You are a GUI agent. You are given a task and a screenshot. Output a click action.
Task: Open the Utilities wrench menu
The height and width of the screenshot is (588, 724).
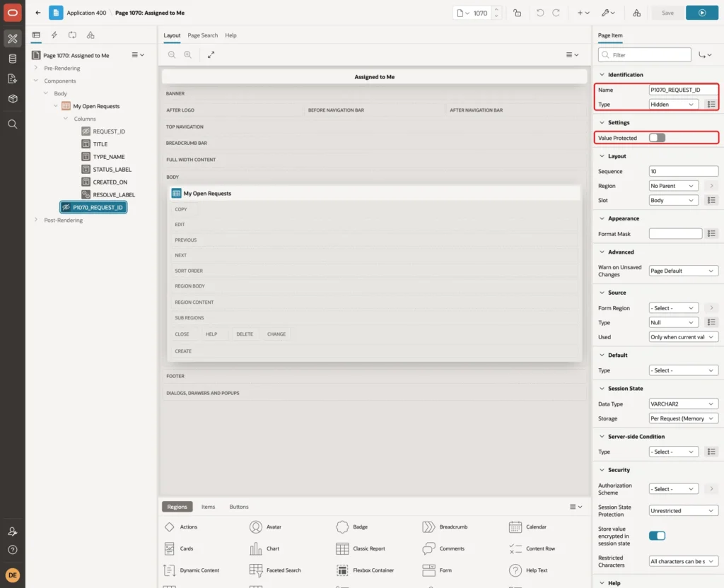click(x=607, y=13)
